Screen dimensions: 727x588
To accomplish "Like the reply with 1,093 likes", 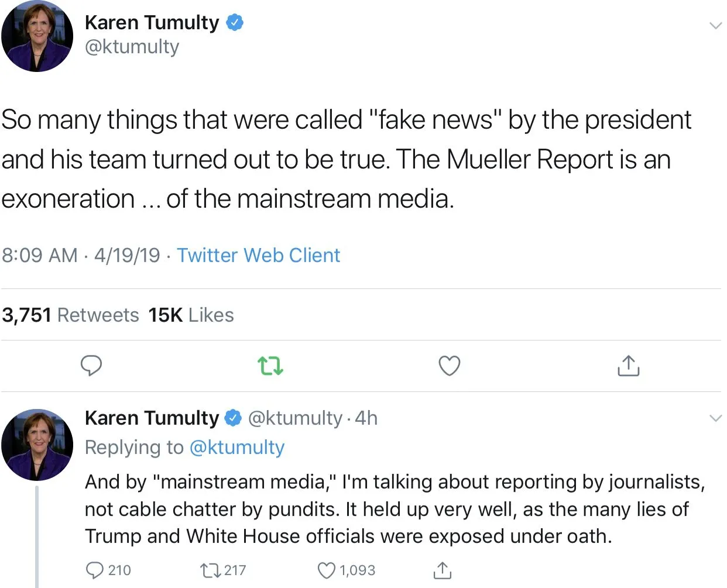I will click(x=326, y=570).
